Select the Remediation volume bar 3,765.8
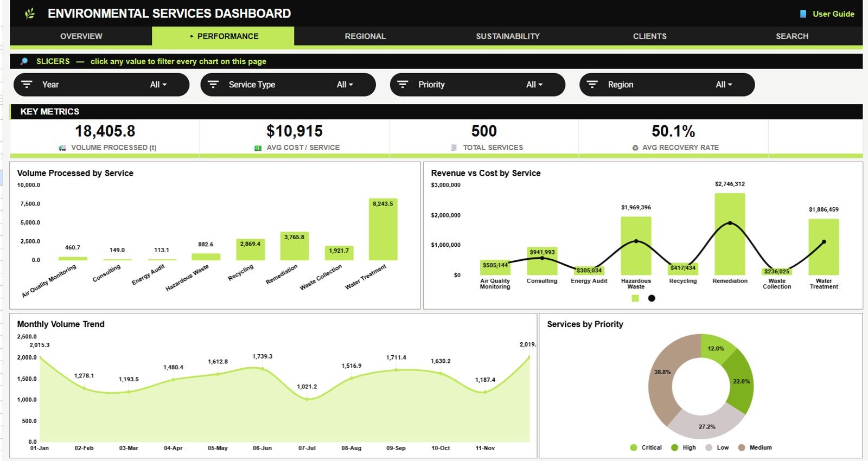 (294, 246)
